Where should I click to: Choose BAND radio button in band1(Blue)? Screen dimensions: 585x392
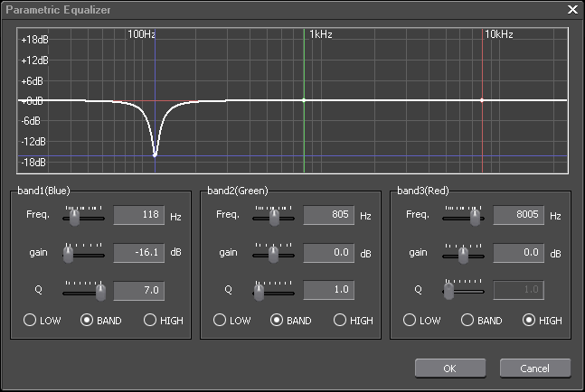tap(88, 320)
